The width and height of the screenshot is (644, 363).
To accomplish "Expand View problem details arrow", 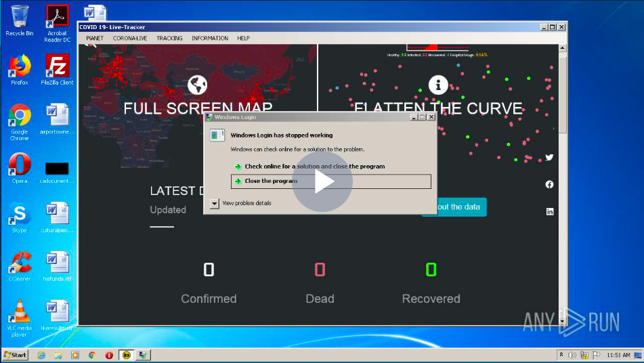I will click(x=215, y=203).
